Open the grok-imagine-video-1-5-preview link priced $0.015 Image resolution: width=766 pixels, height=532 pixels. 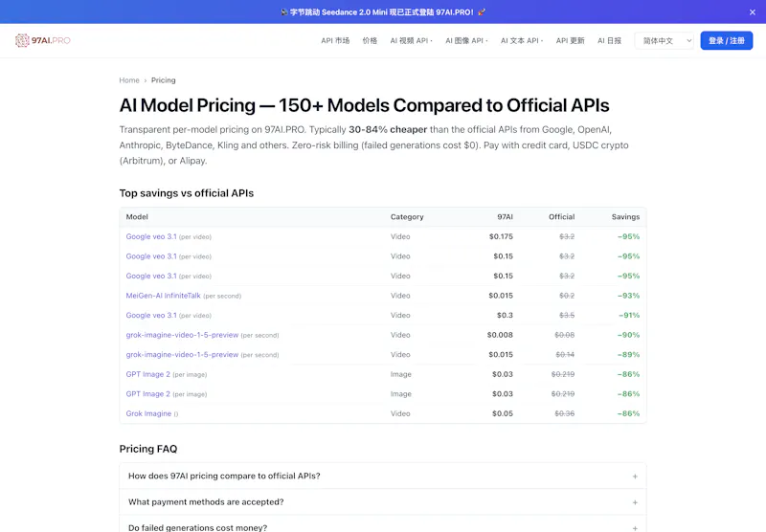(182, 354)
